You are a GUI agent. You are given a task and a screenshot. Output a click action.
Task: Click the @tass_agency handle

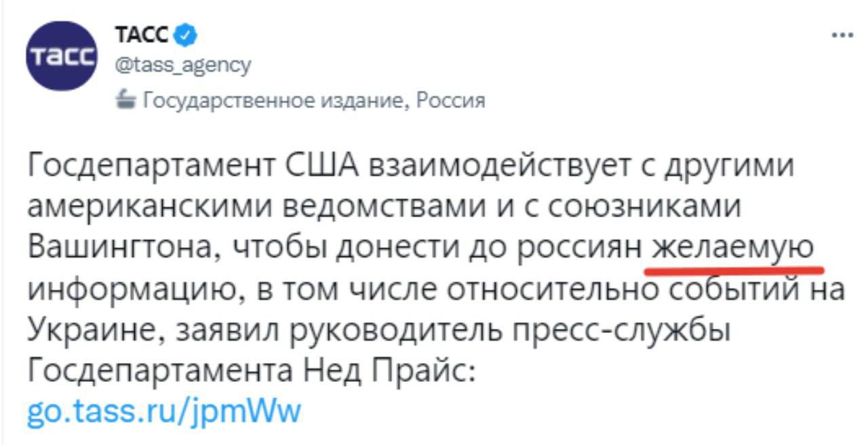183,65
